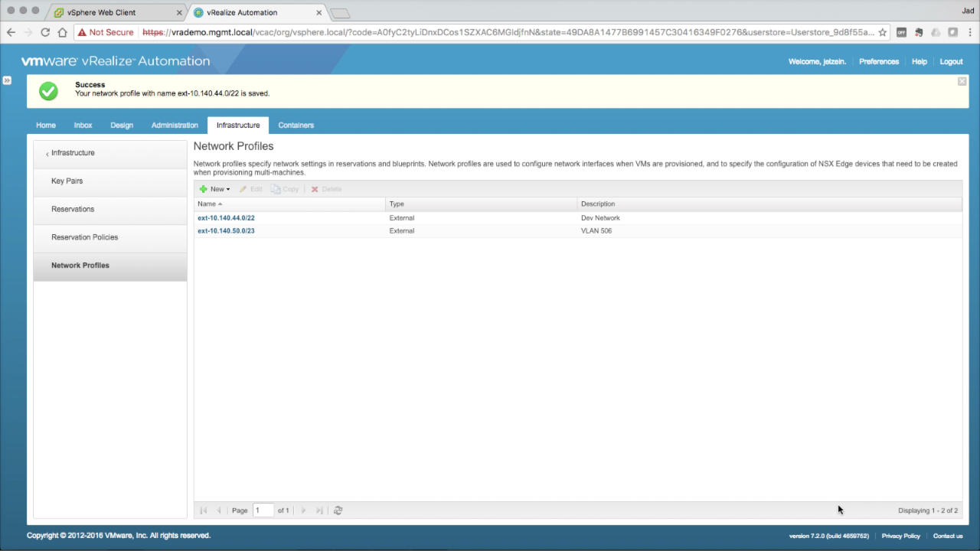
Task: Switch to the vSphere Web Client tab
Action: (x=115, y=12)
